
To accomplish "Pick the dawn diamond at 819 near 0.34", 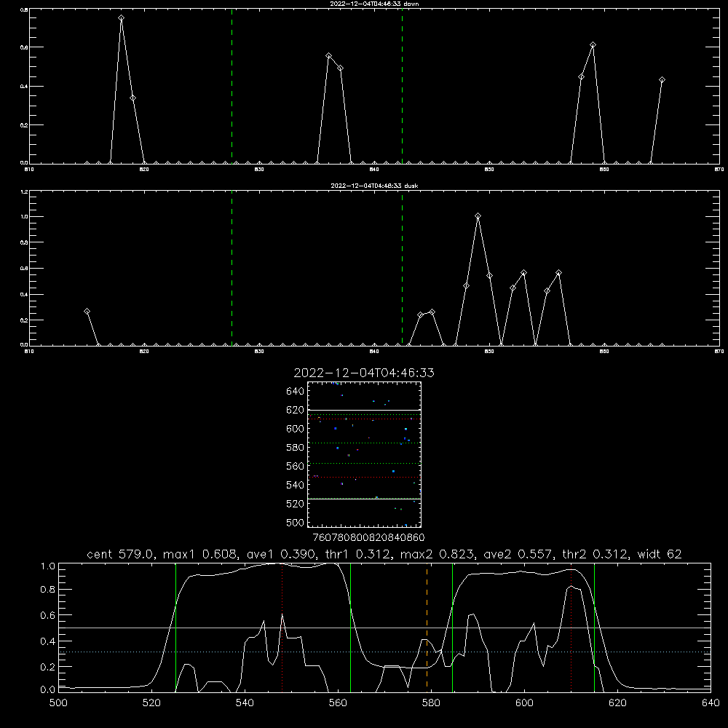I will (132, 98).
